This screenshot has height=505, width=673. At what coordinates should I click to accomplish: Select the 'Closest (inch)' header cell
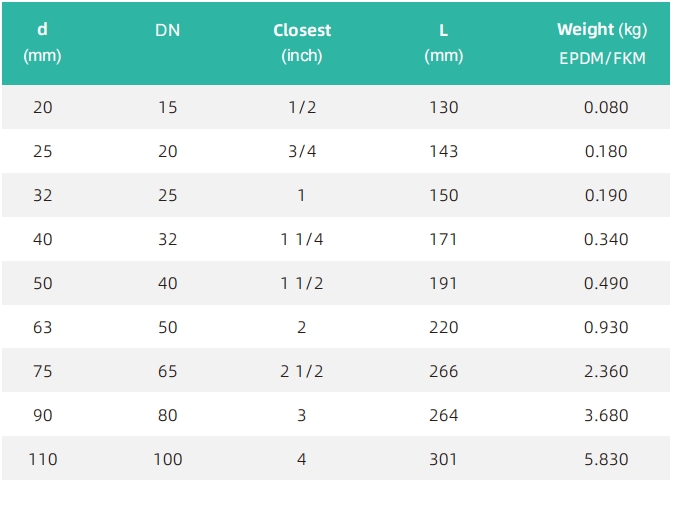[302, 43]
